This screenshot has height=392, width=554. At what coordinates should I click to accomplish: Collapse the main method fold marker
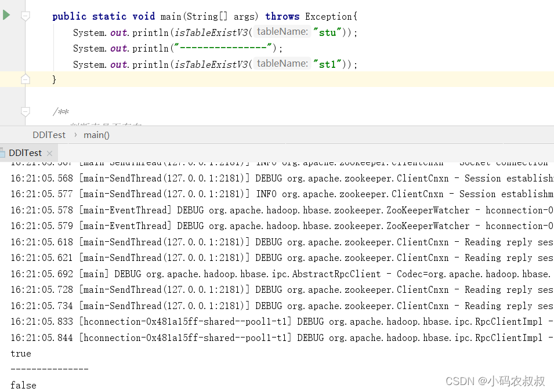pyautogui.click(x=26, y=16)
